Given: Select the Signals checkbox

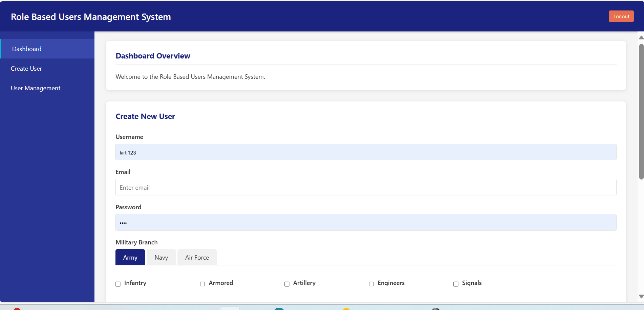Looking at the screenshot, I should [x=456, y=284].
